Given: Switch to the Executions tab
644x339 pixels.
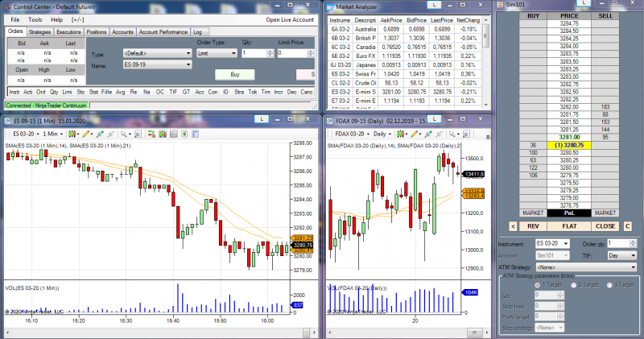Looking at the screenshot, I should (x=68, y=32).
